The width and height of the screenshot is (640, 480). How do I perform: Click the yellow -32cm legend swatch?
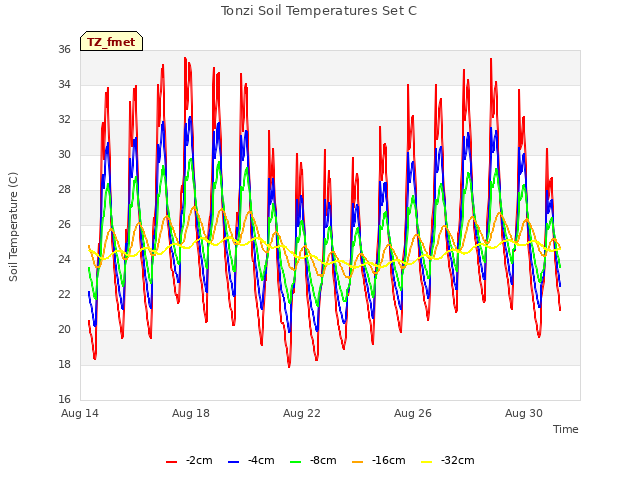427,462
